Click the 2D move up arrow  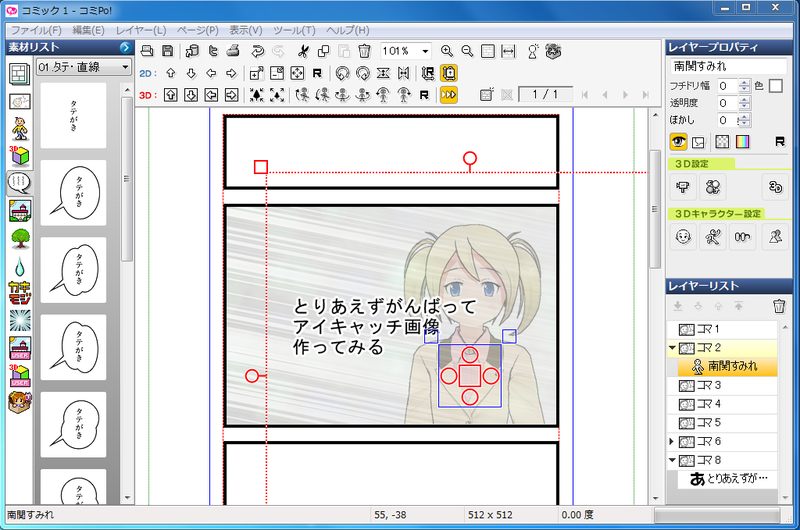coord(171,73)
